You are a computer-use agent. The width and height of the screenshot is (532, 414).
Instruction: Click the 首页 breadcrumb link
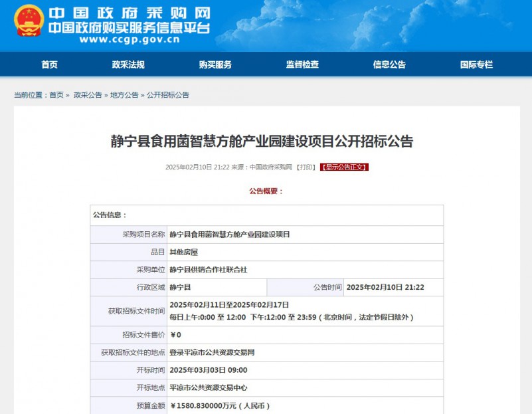tap(56, 95)
